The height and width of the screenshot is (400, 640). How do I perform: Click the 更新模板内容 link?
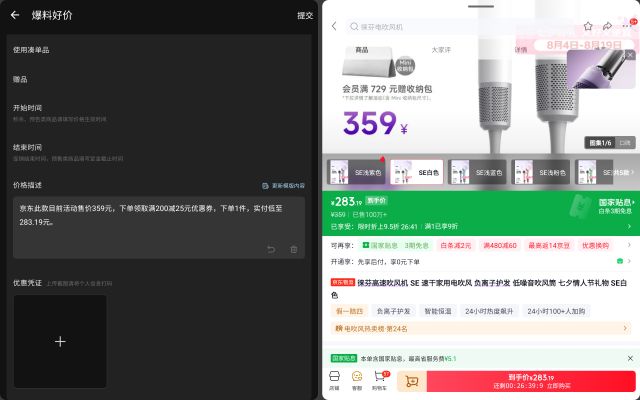[283, 186]
